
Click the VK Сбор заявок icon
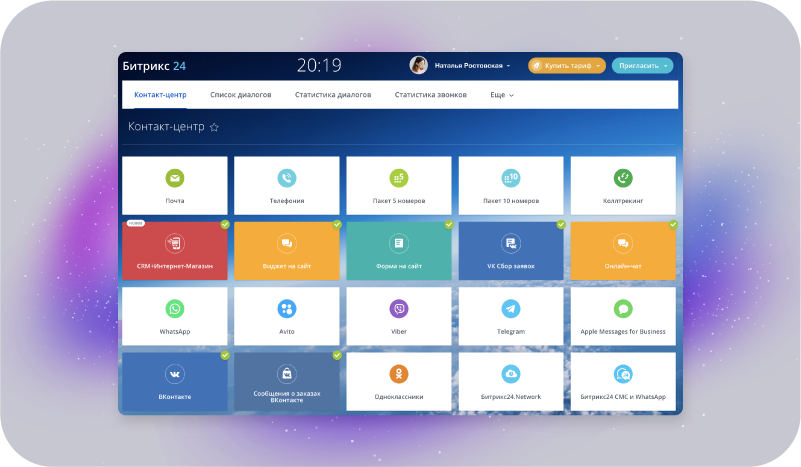[x=511, y=244]
